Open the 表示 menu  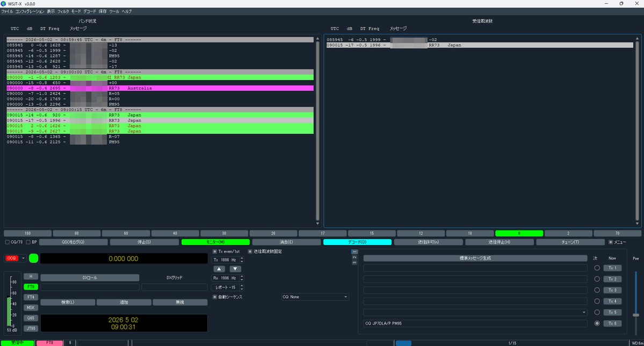pyautogui.click(x=50, y=11)
